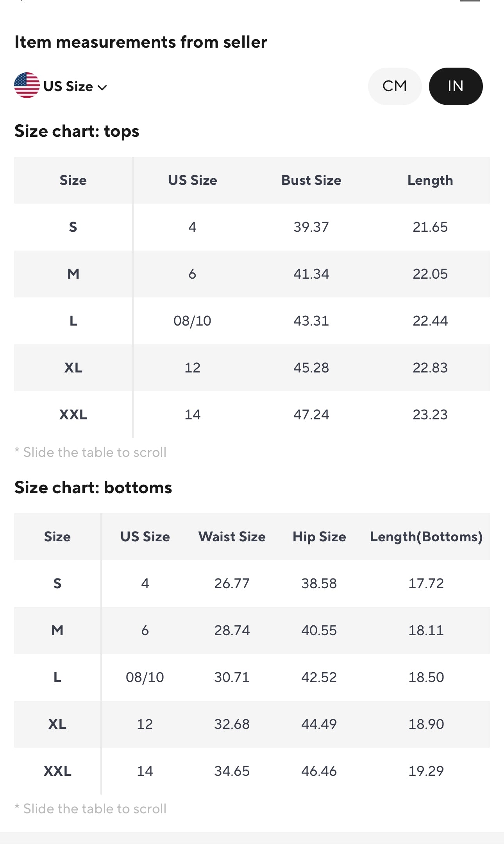Select the XXL row in tops chart
The image size is (504, 845).
(73, 415)
